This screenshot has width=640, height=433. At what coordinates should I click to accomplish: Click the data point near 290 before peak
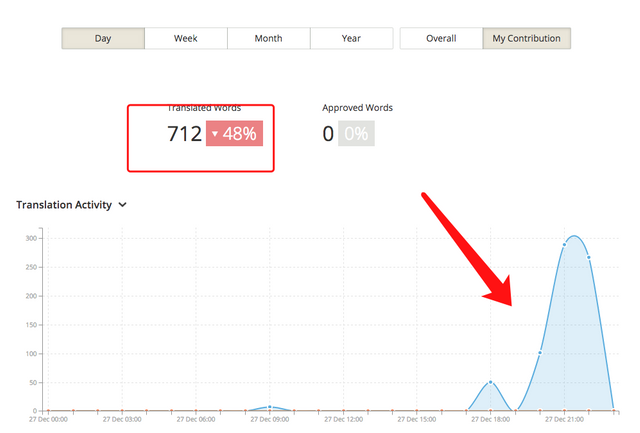pyautogui.click(x=564, y=245)
